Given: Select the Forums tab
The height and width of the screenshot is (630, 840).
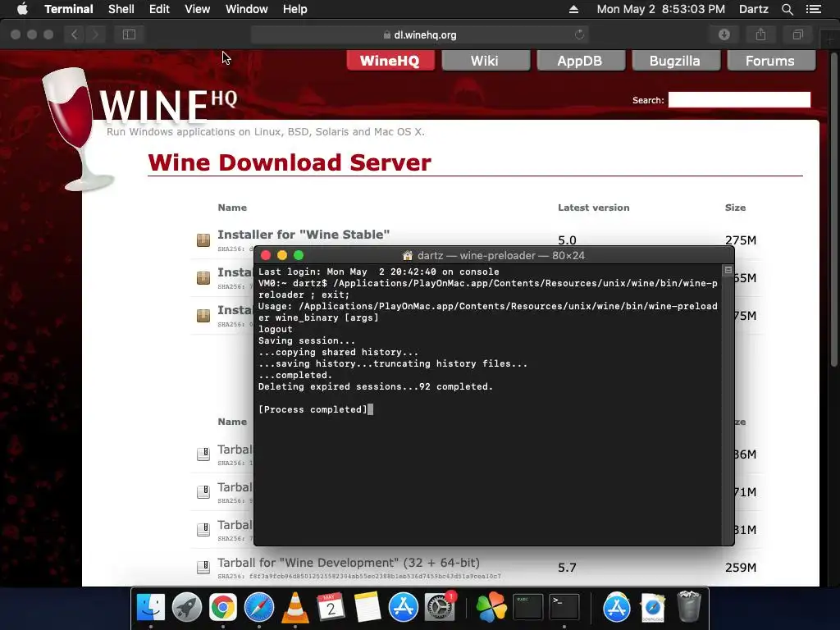Looking at the screenshot, I should pos(770,61).
